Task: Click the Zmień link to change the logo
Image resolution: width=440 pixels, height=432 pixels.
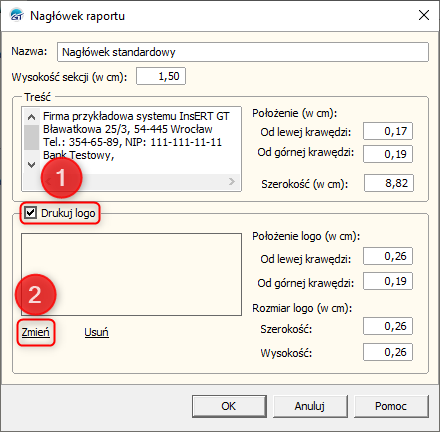Action: click(x=36, y=332)
